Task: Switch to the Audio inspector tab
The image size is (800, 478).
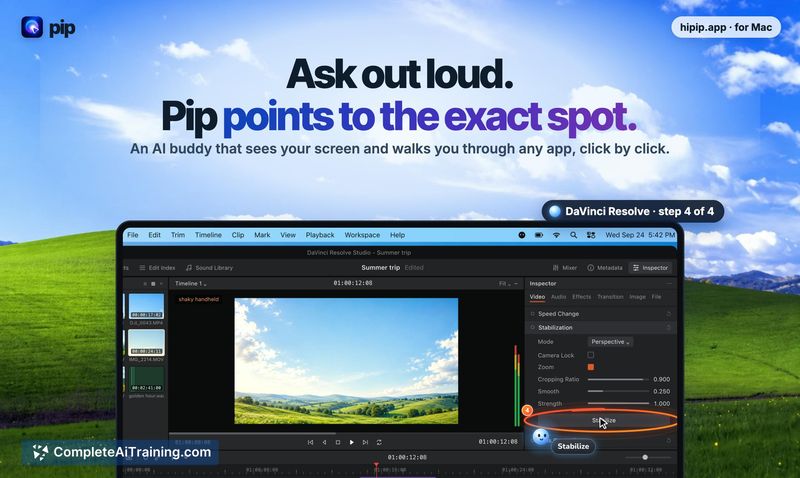Action: pyautogui.click(x=558, y=297)
